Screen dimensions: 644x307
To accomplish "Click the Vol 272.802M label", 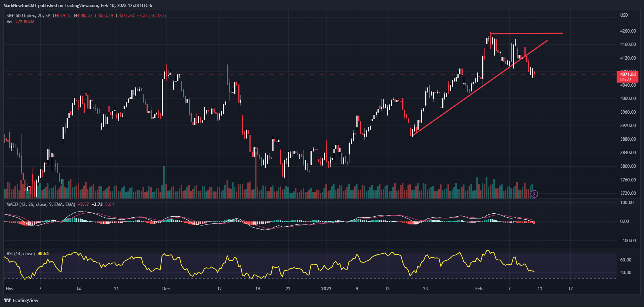I will tap(20, 22).
